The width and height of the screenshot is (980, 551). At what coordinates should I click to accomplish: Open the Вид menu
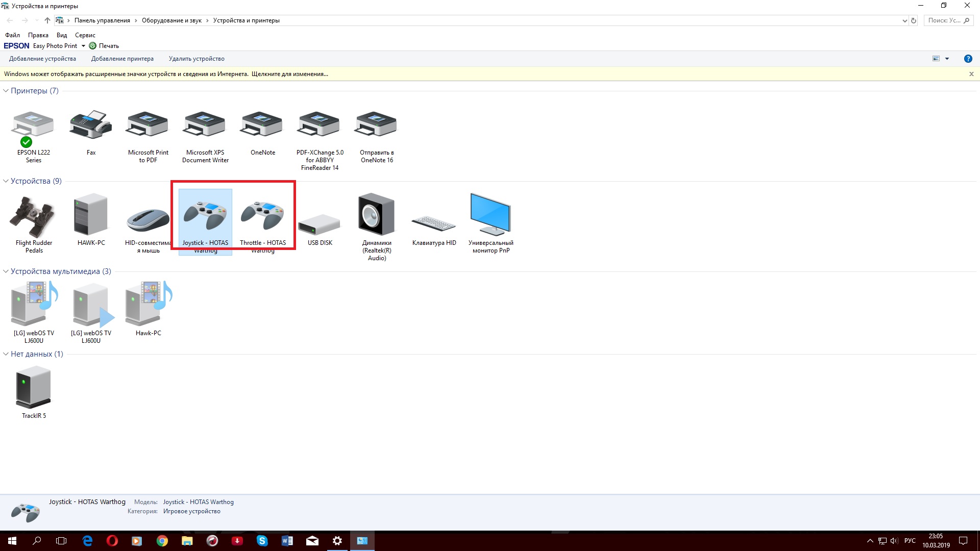click(62, 35)
